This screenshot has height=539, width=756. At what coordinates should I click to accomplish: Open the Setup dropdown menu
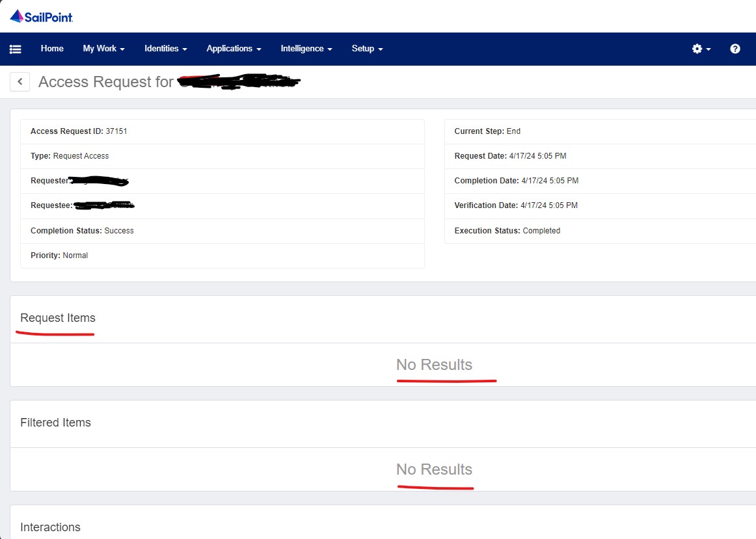pyautogui.click(x=368, y=49)
